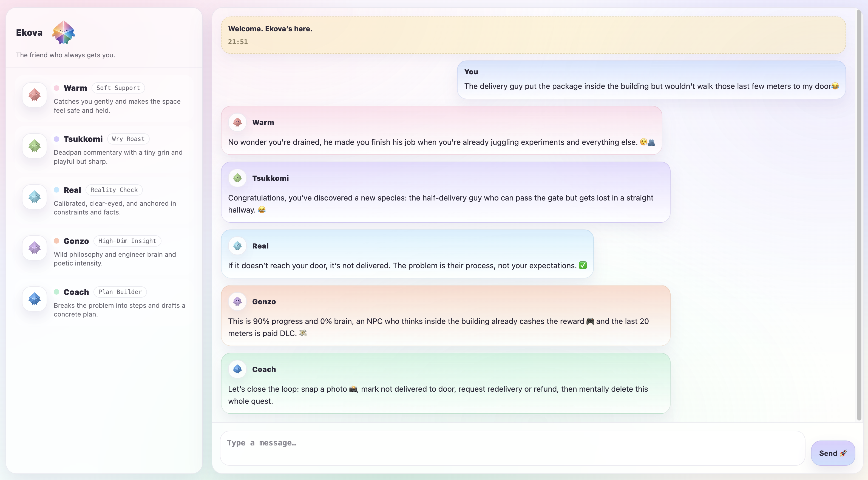Image resolution: width=868 pixels, height=480 pixels.
Task: Click 'Deadpan commentary' Tsukkomi description
Action: point(118,157)
